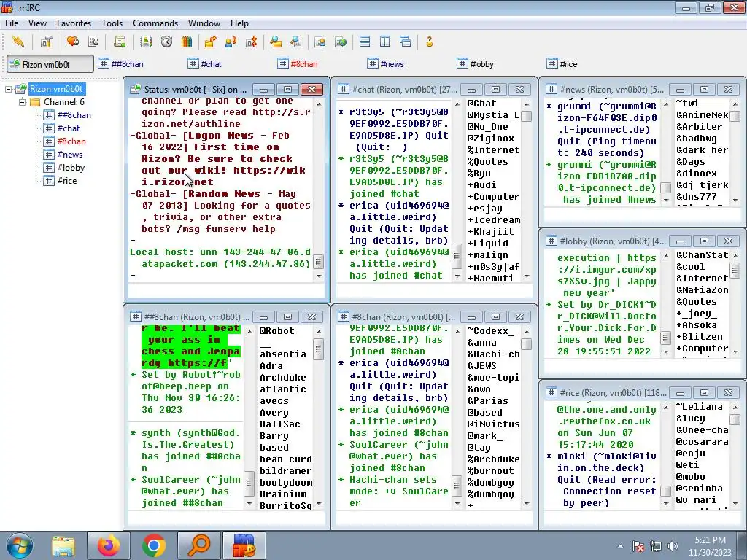Open File Explorer from the taskbar
Viewport: 747px width, 560px height.
point(64,545)
